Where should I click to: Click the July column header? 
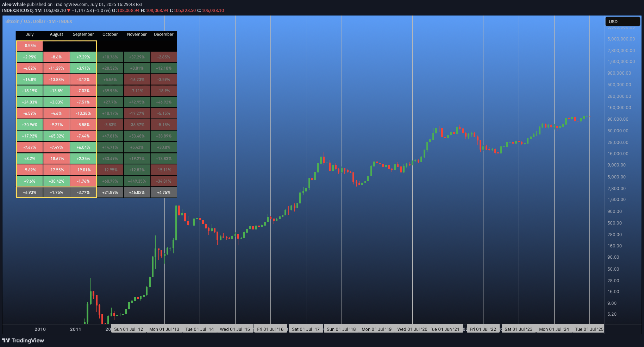click(x=30, y=34)
